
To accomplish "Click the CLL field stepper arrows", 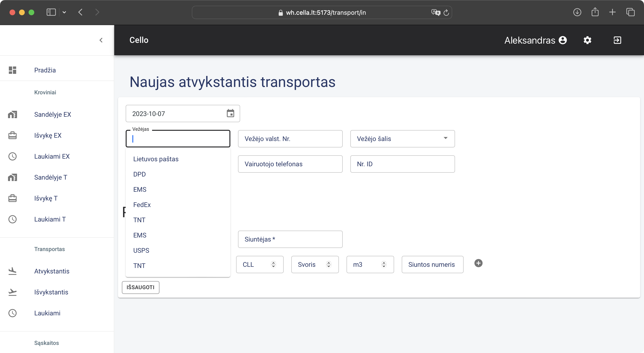I will tap(273, 264).
